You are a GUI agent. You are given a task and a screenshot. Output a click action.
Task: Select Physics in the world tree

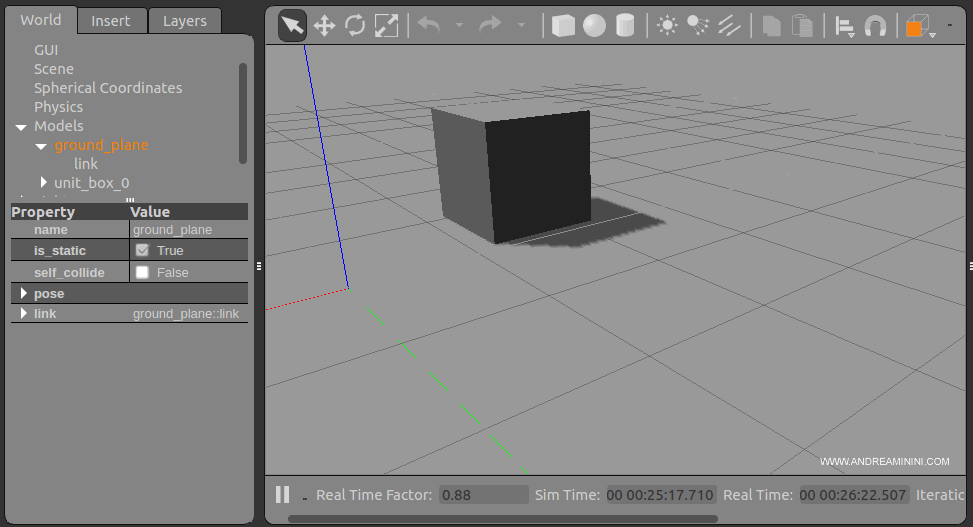click(x=58, y=107)
